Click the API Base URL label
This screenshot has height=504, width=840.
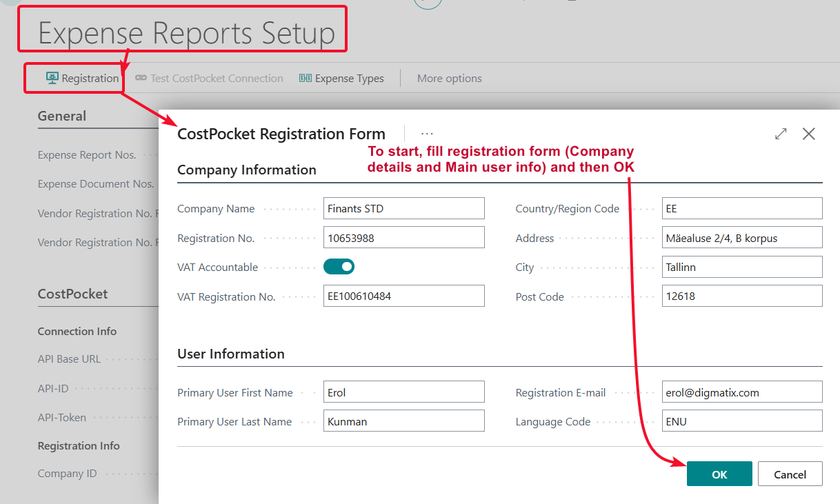69,359
